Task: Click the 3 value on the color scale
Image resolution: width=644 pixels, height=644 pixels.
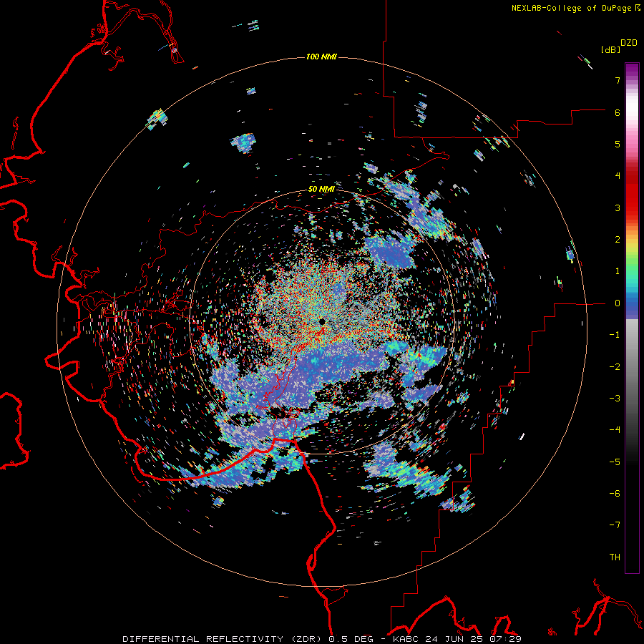Action: pos(618,208)
